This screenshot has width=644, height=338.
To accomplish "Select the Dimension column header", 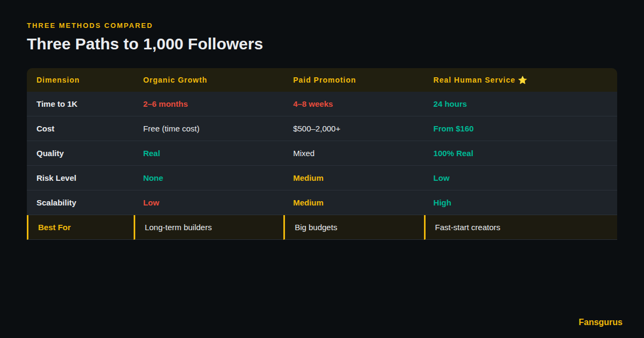I will click(x=58, y=80).
